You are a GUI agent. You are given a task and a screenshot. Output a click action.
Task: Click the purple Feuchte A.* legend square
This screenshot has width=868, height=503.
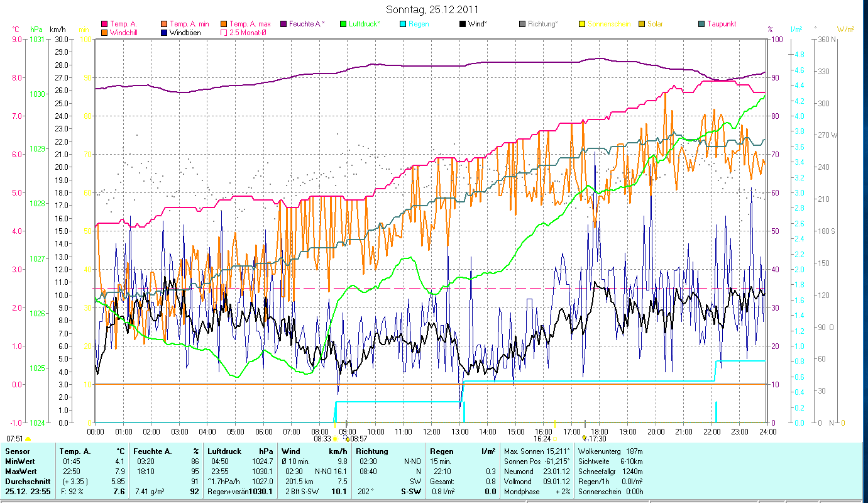coord(283,25)
